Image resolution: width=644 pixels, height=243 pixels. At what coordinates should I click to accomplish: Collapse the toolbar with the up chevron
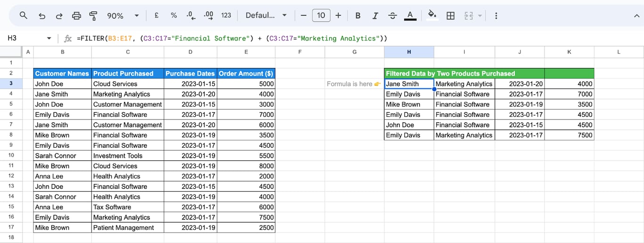click(x=636, y=16)
